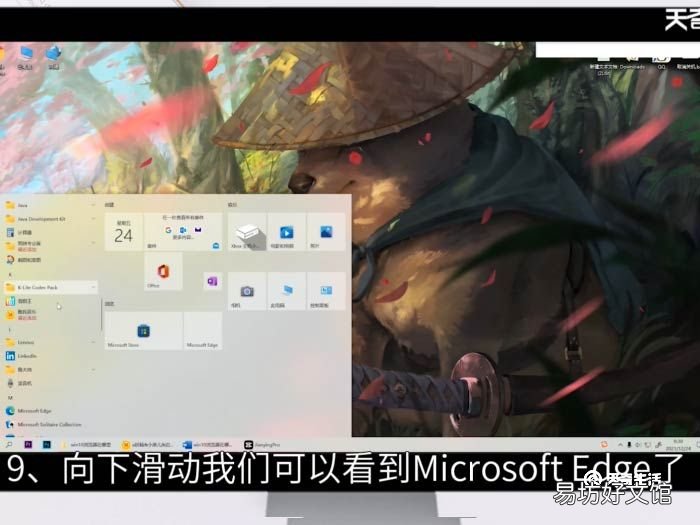Expand the Java folder
700x525 pixels.
pyautogui.click(x=50, y=205)
